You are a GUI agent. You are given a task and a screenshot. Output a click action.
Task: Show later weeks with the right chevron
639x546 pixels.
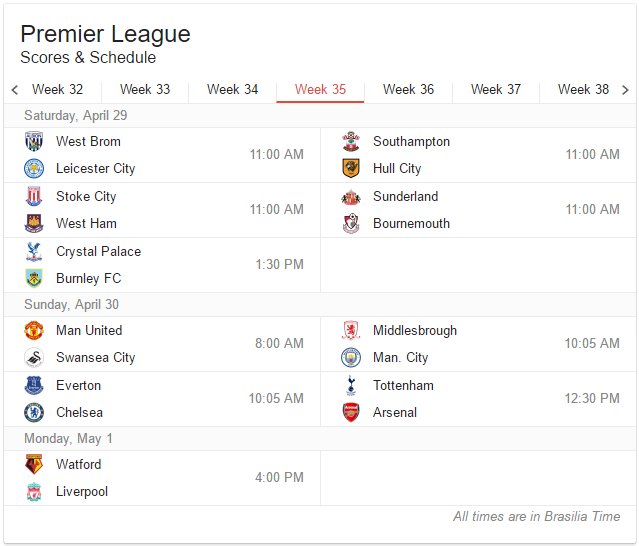point(625,90)
